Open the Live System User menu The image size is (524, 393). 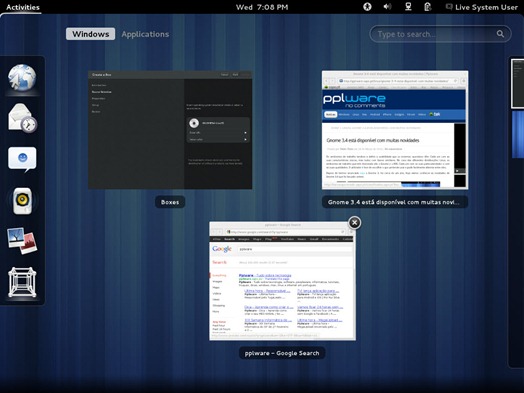[x=482, y=7]
